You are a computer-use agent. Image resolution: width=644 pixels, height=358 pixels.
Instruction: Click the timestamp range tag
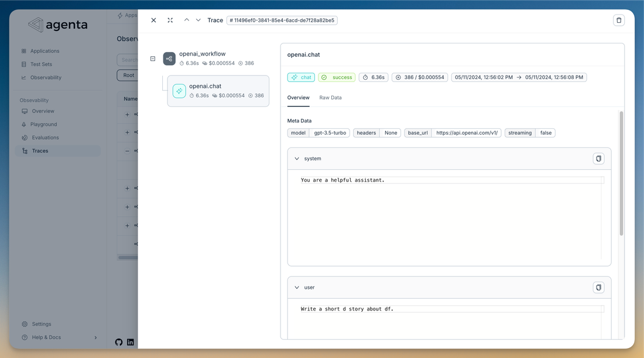(x=519, y=77)
